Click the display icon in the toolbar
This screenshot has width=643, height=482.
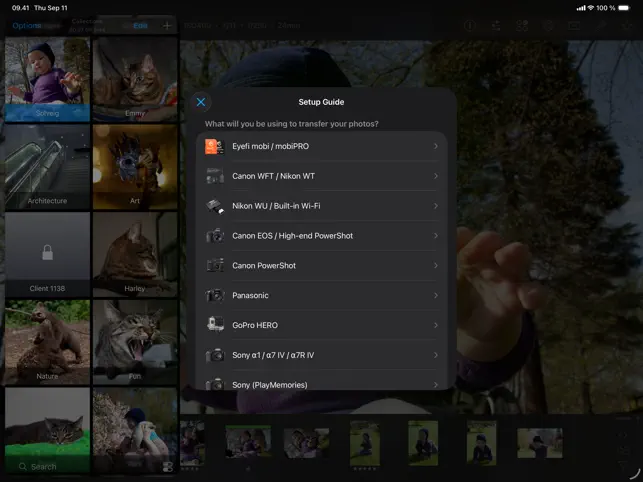[574, 25]
